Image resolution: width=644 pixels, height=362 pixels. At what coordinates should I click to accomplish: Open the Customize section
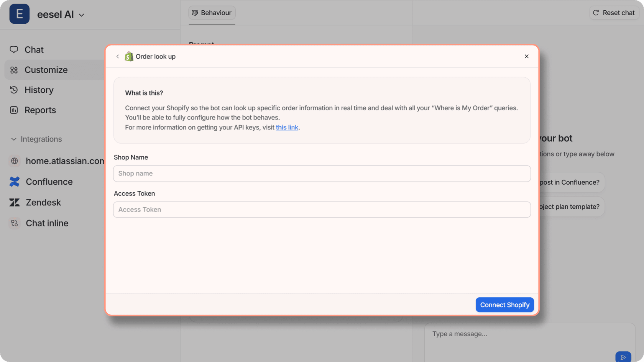coord(54,70)
